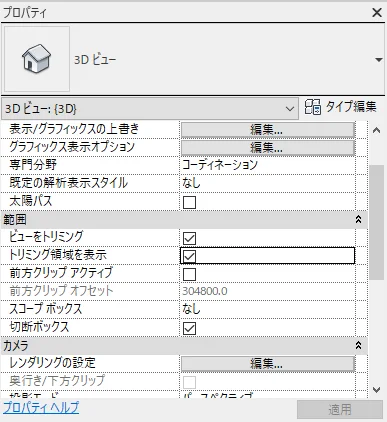387x422 pixels.
Task: Open the type selector dropdown arrow
Action: coord(378,60)
